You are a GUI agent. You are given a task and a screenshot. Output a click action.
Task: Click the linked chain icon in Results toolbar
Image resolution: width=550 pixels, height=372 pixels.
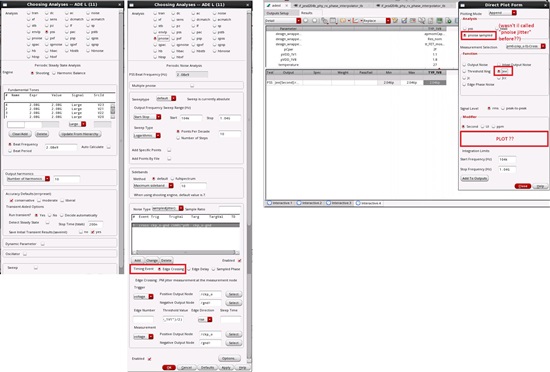pos(324,21)
